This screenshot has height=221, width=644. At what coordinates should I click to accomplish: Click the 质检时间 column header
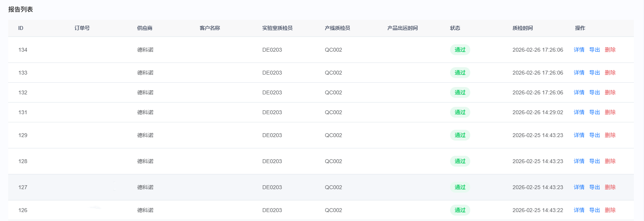tap(522, 28)
